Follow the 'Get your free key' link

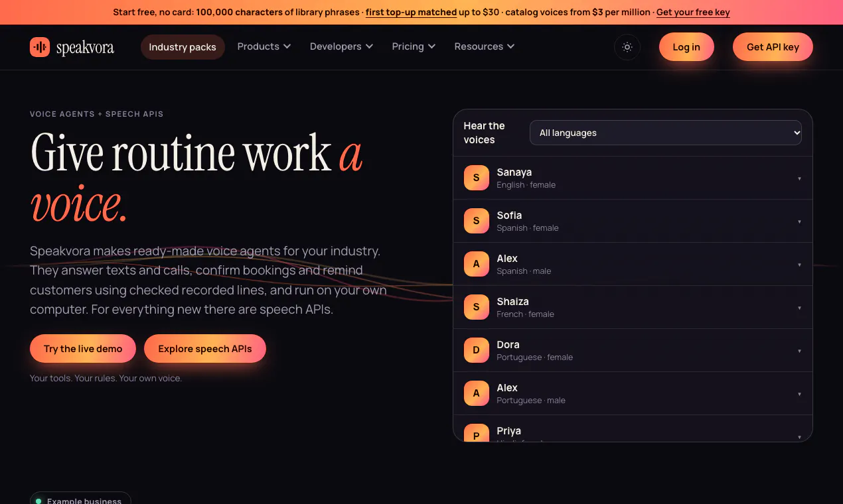coord(693,12)
